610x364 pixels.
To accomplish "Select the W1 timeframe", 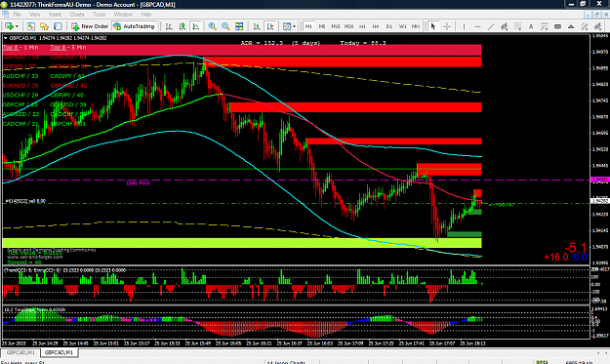I will click(x=403, y=26).
